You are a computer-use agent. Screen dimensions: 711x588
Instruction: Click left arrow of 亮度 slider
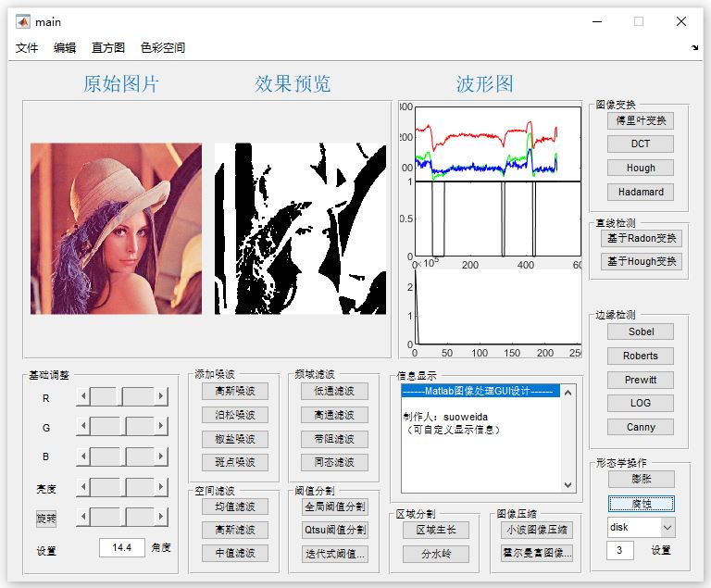pos(83,487)
